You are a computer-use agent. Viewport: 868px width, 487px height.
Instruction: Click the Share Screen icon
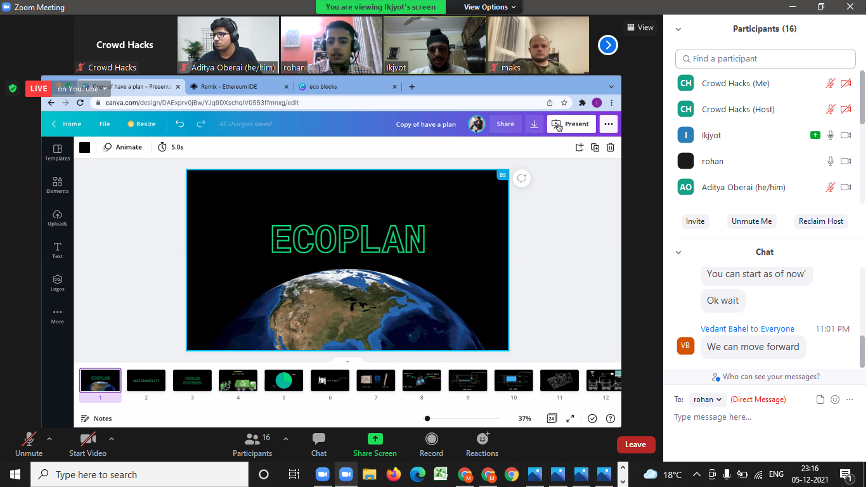[x=375, y=439]
